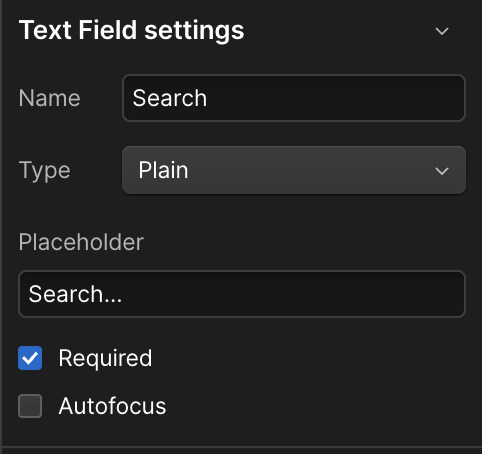The image size is (482, 454).
Task: Click the Text Field settings heading
Action: point(132,30)
